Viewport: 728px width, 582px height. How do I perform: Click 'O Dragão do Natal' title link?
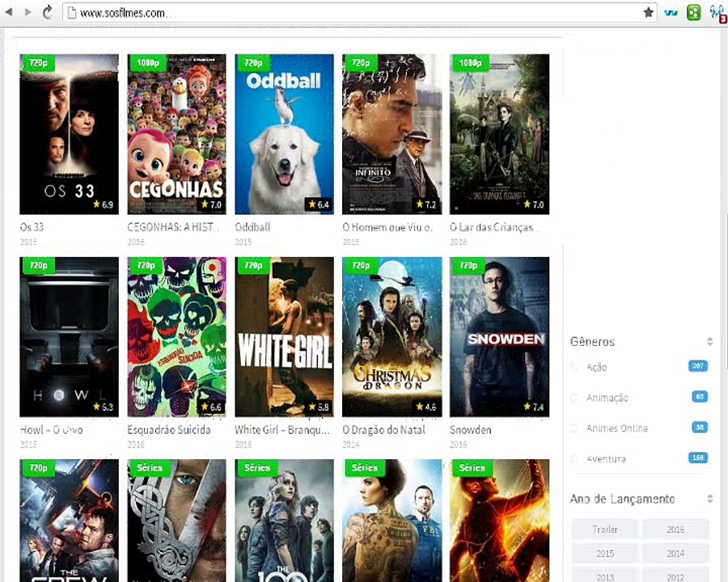point(384,430)
